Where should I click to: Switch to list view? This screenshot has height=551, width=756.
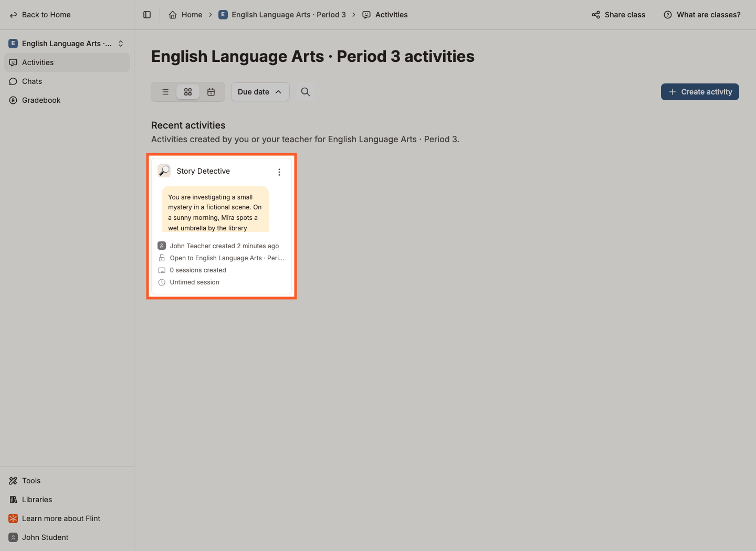(165, 92)
